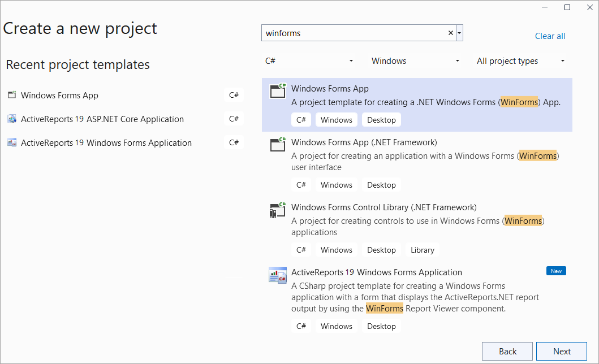Choose recent ActiveReports 19 ASP.NET Core Application
This screenshot has width=599, height=364.
pos(102,119)
